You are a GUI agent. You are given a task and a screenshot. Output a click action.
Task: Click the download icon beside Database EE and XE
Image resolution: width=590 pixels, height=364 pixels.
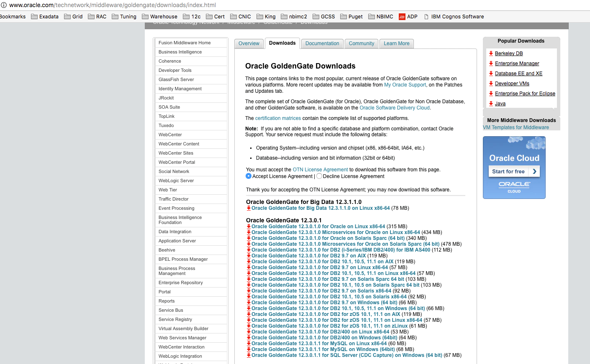(x=491, y=73)
